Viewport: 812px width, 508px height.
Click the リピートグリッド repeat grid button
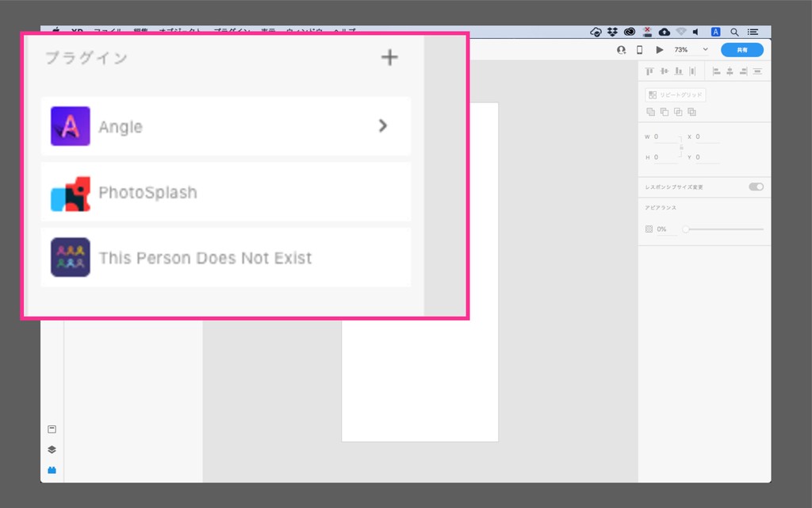(x=676, y=95)
